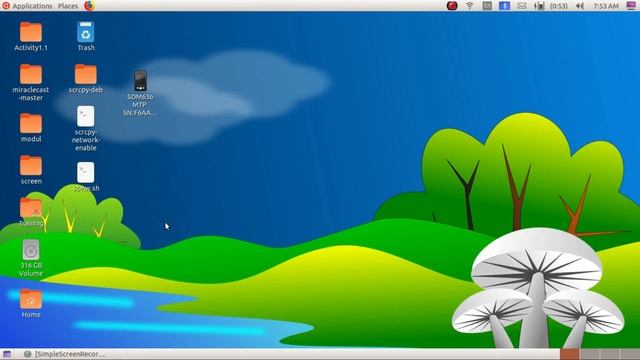Open the mail envelope indicator
640x360 pixels.
pyautogui.click(x=522, y=6)
